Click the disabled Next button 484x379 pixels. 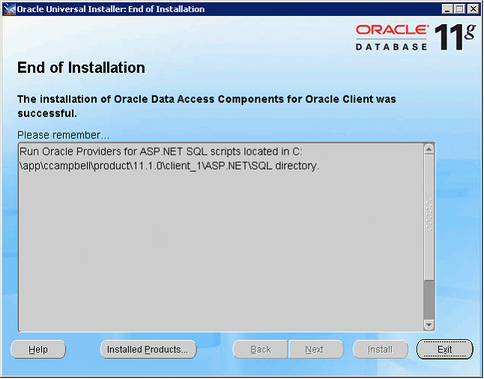pos(315,349)
